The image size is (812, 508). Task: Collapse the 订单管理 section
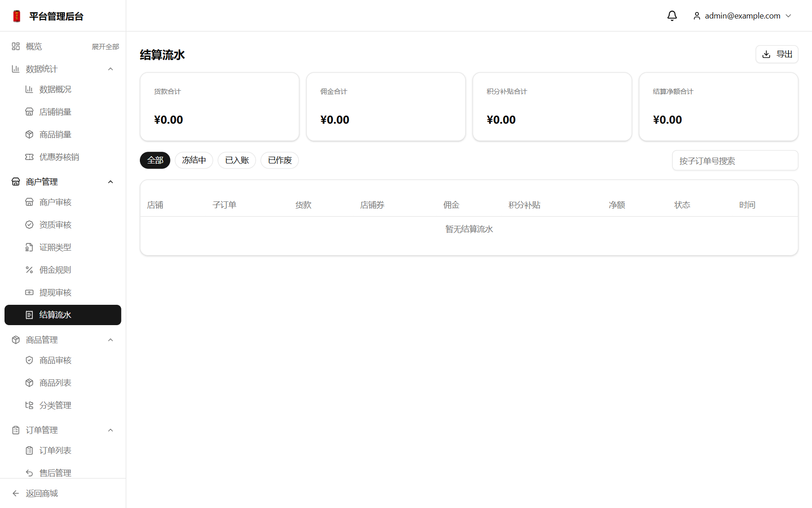tap(111, 430)
